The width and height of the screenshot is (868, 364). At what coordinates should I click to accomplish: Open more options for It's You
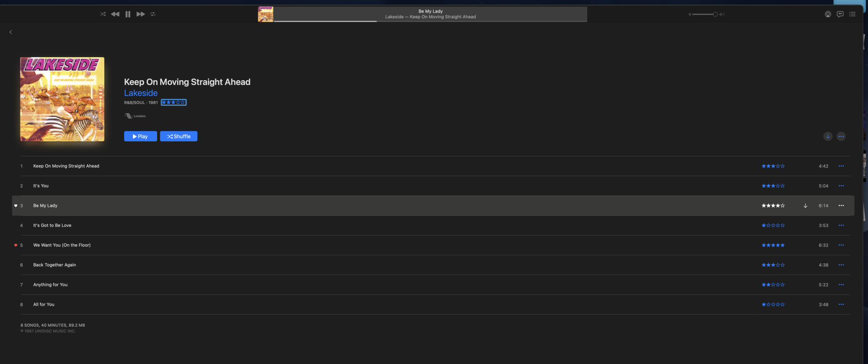[x=841, y=186]
